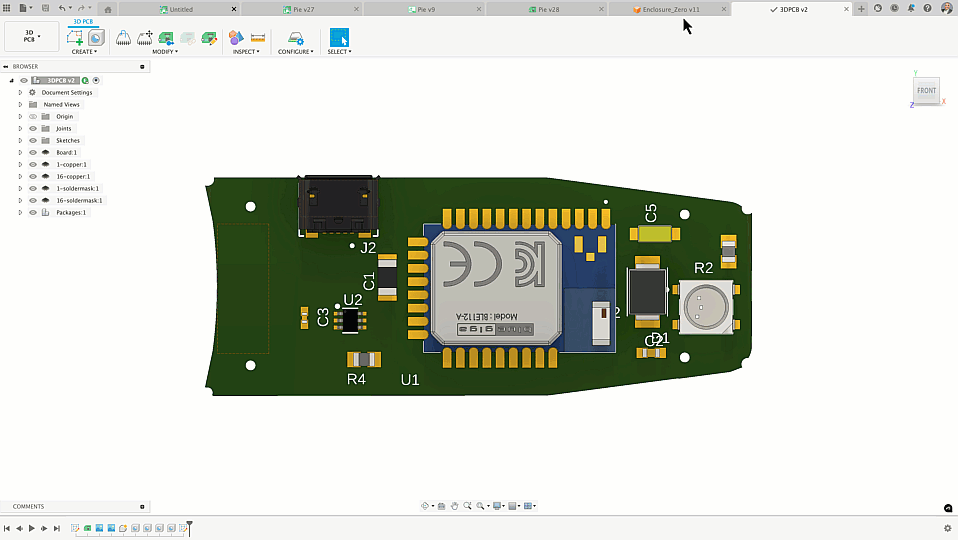Expand Document Settings in browser
Screen dimensions: 958x540
[x=20, y=93]
